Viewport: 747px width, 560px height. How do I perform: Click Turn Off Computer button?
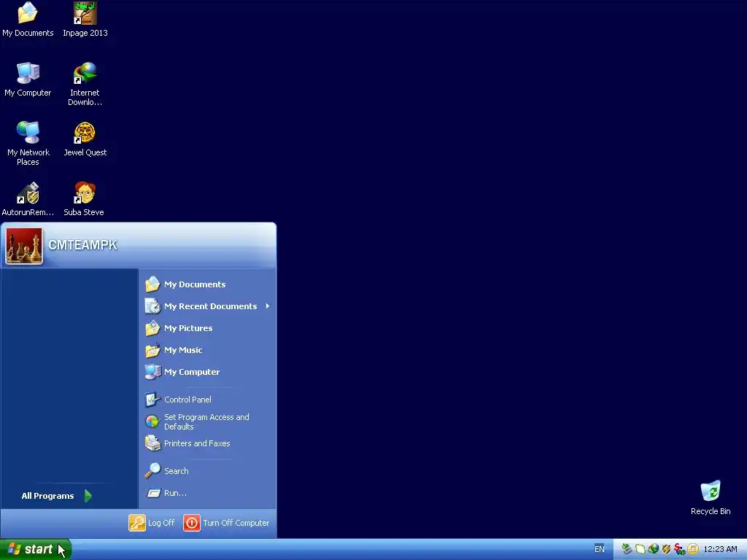(x=226, y=523)
